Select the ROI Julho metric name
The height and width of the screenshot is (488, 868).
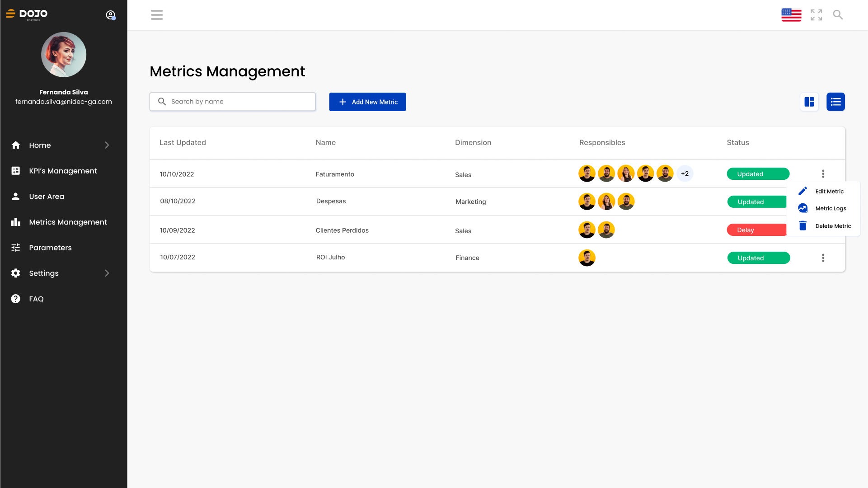(330, 257)
